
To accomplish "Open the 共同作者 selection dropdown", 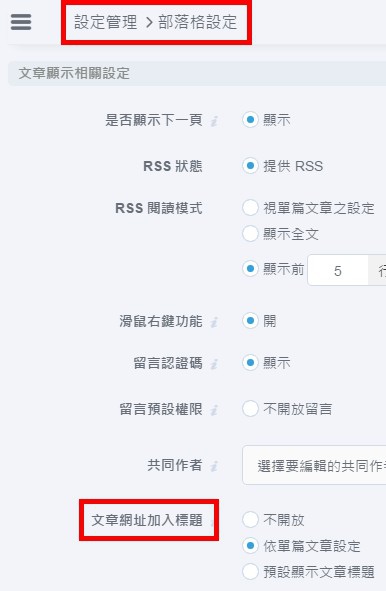I will click(x=314, y=465).
